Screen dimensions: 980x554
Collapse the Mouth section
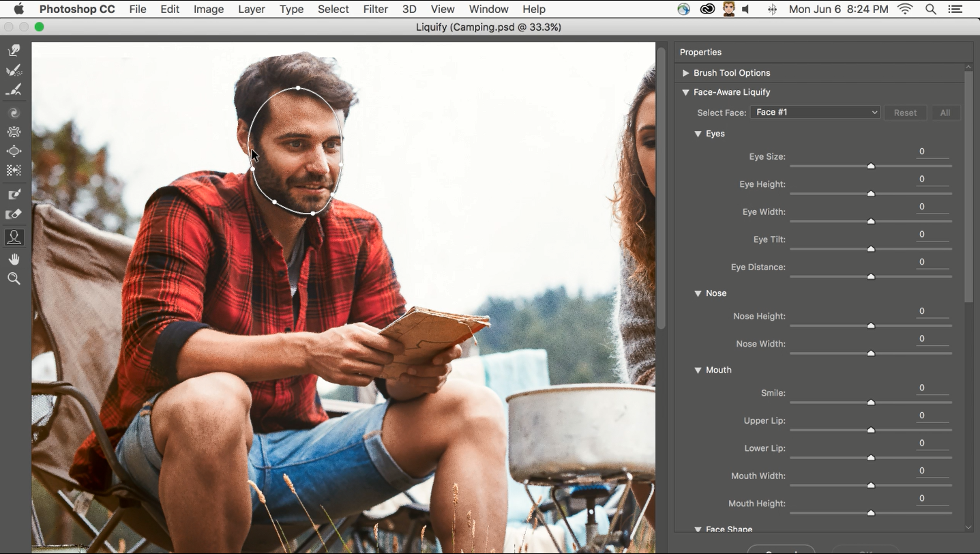(x=698, y=370)
